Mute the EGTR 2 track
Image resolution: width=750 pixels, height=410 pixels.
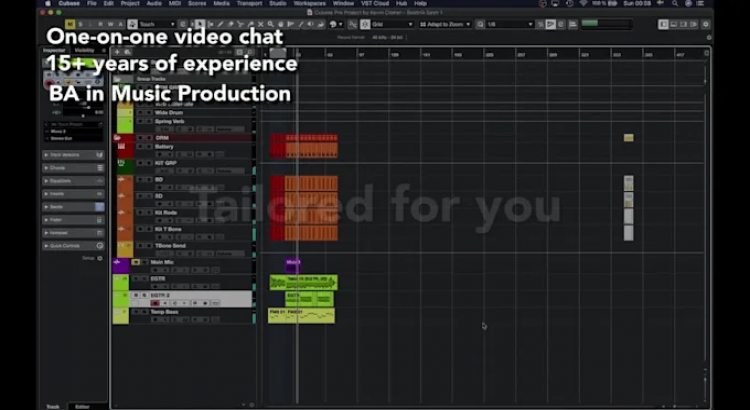click(136, 295)
